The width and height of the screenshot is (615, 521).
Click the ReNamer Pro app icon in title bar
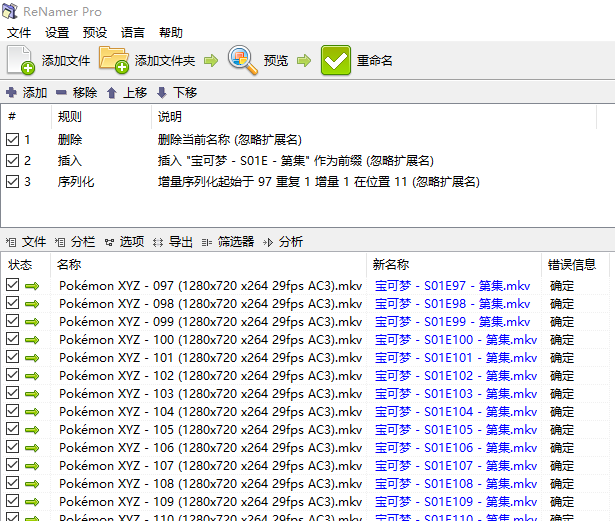10,11
